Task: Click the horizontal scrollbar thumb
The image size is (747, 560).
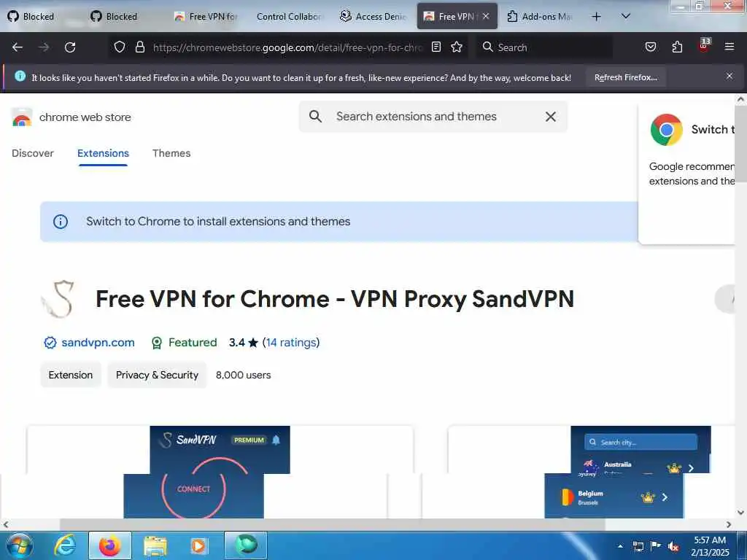Action: click(x=332, y=524)
